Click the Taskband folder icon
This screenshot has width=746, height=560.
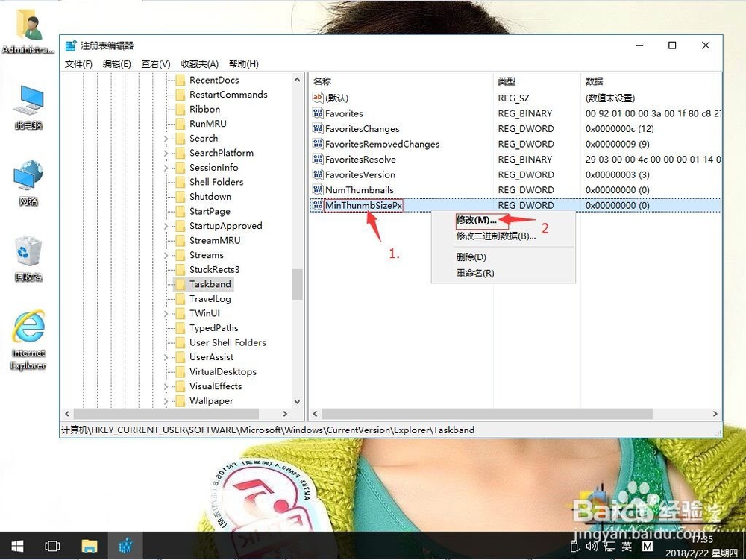181,284
